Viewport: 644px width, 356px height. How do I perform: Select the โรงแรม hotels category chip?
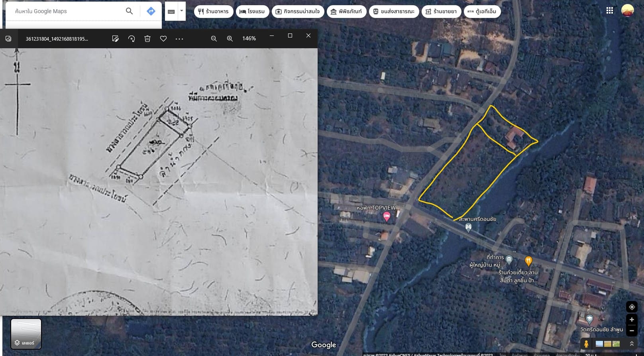pyautogui.click(x=252, y=12)
